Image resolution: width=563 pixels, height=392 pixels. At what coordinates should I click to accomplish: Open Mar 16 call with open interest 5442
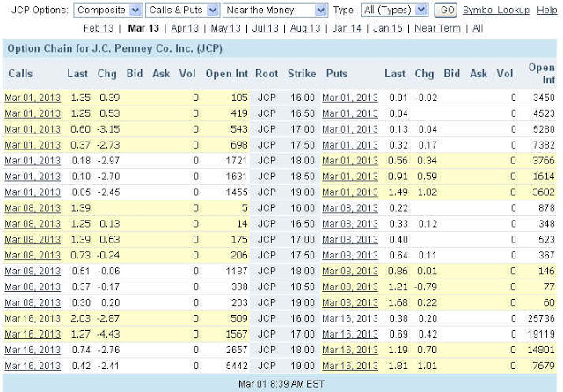pyautogui.click(x=33, y=366)
